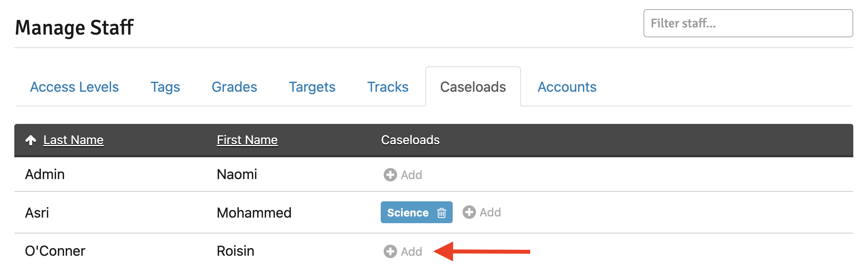Sort the table by Last Name
868x274 pixels.
(x=74, y=140)
